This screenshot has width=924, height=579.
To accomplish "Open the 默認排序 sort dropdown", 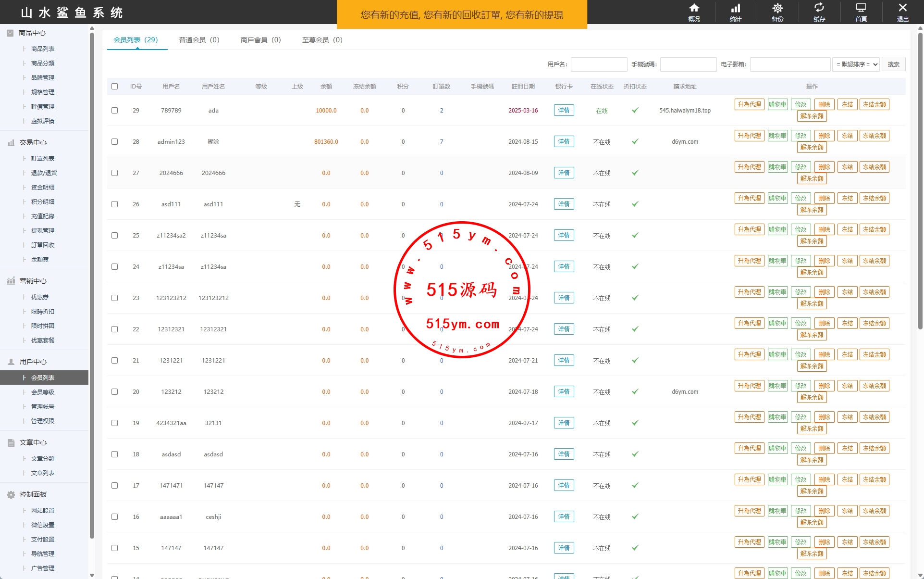I will pos(856,64).
